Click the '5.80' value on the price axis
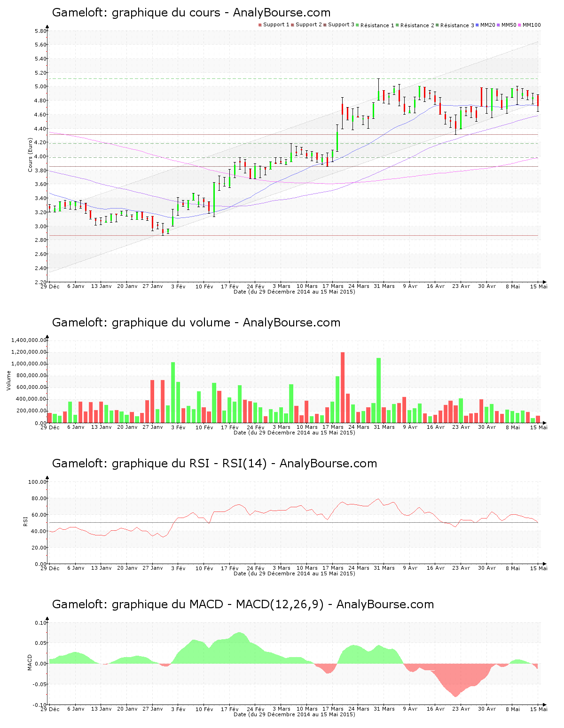This screenshot has width=564, height=728. 41,31
